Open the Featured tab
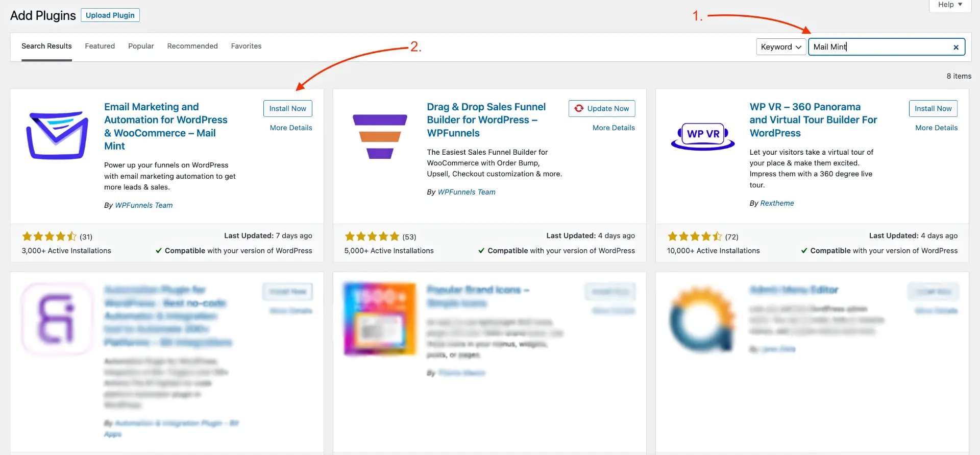980x455 pixels. coord(100,46)
